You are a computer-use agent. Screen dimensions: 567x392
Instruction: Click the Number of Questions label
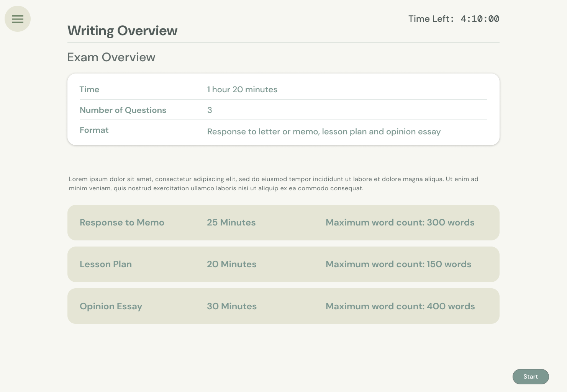pos(123,110)
